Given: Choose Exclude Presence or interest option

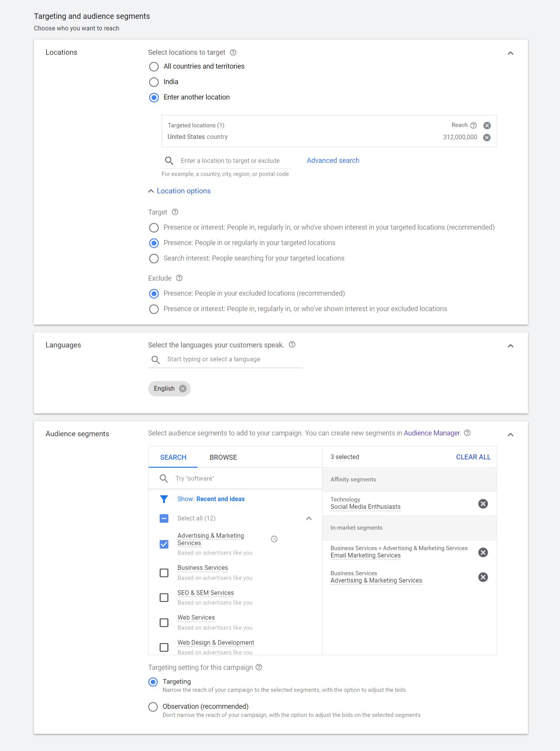Looking at the screenshot, I should pos(154,309).
